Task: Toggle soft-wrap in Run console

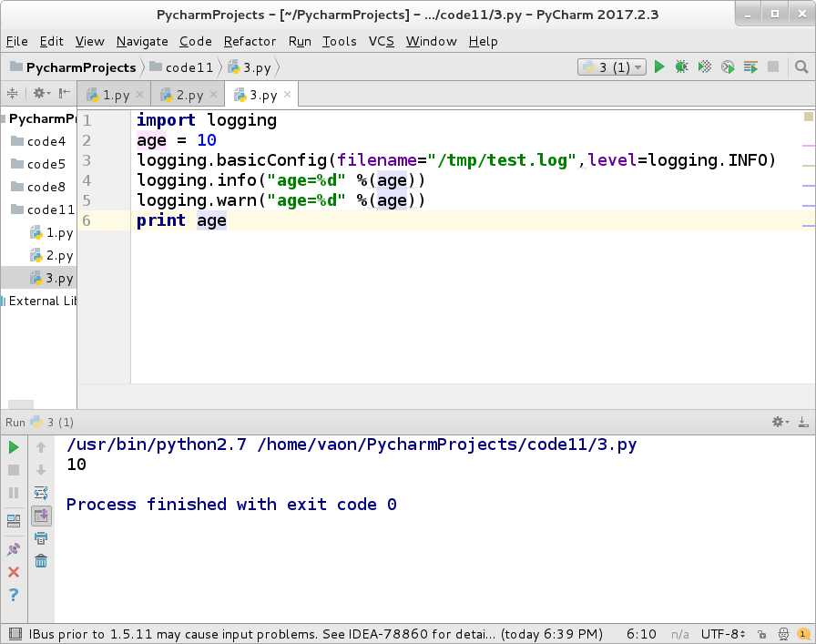Action: point(41,493)
